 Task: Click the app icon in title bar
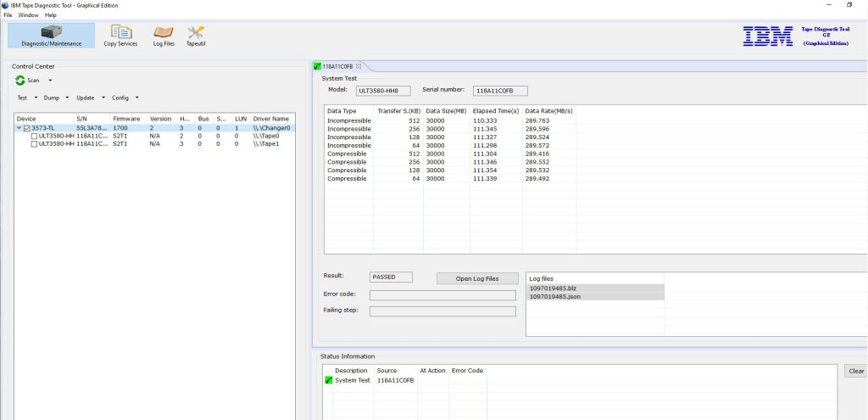[x=6, y=5]
